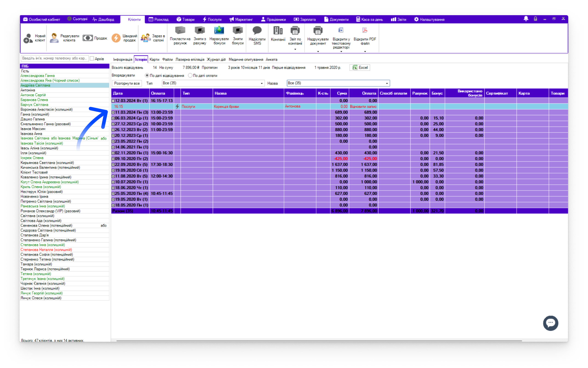Expand the 06.03.2024 Ср (1) row

(x=113, y=118)
